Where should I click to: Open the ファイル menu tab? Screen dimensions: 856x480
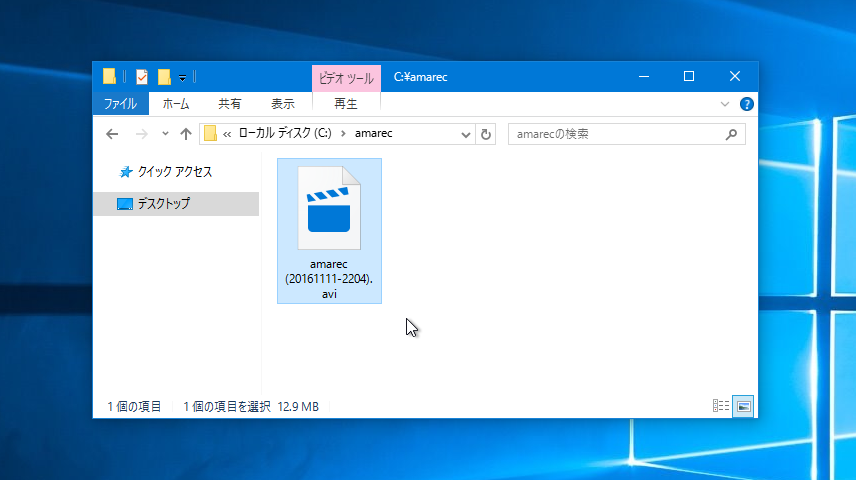pyautogui.click(x=121, y=104)
